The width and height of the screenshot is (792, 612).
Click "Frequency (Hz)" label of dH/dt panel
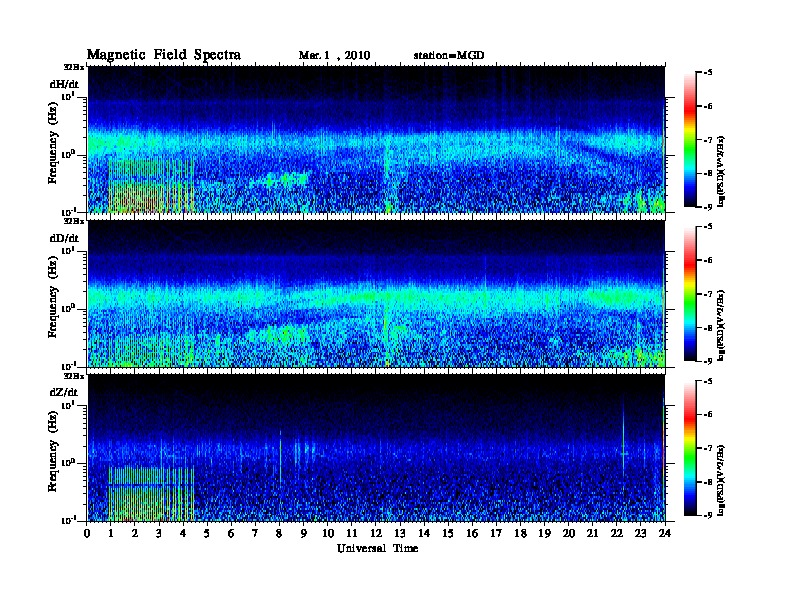[x=53, y=145]
